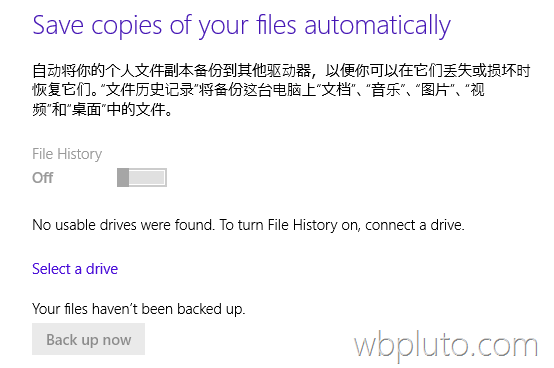This screenshot has height=368, width=554.
Task: Click “图片” in the Chinese description
Action: (x=435, y=90)
